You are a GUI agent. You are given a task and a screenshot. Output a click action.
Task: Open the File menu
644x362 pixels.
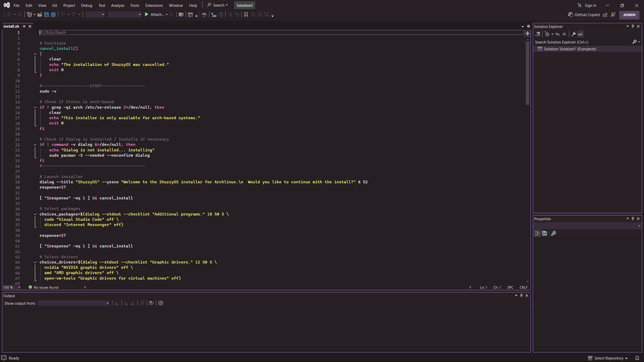tap(16, 5)
